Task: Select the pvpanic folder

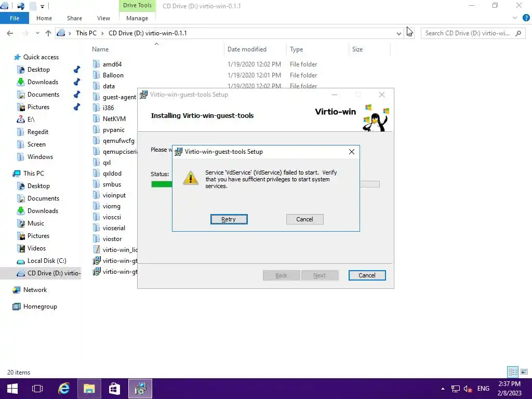Action: (x=114, y=129)
